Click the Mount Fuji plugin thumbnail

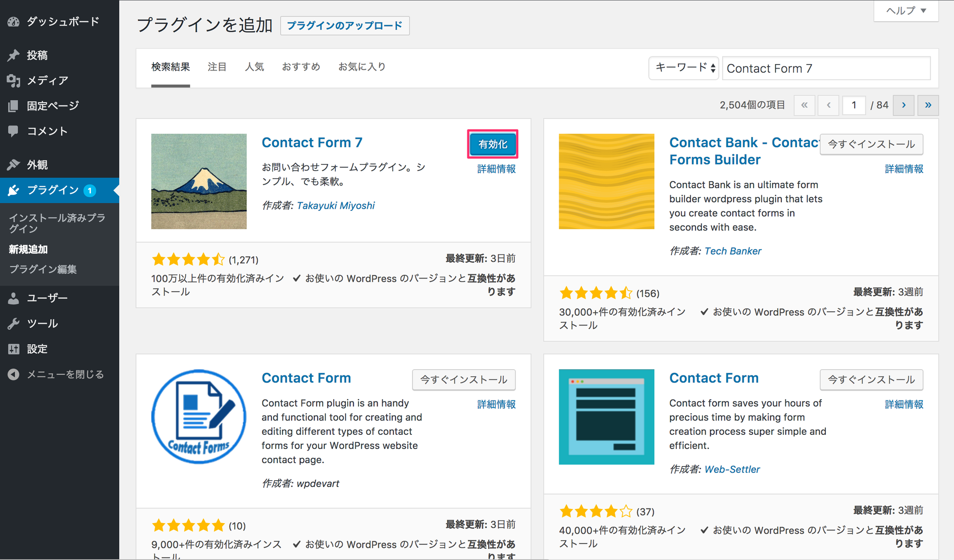[199, 181]
